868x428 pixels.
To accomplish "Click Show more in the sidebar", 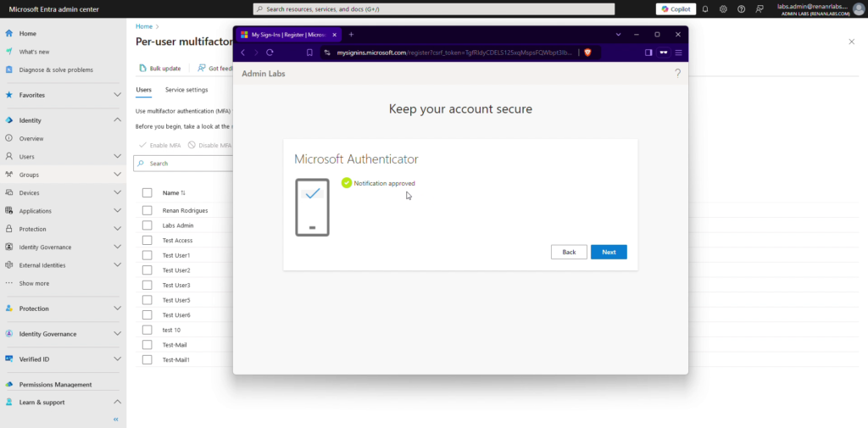I will pyautogui.click(x=34, y=283).
